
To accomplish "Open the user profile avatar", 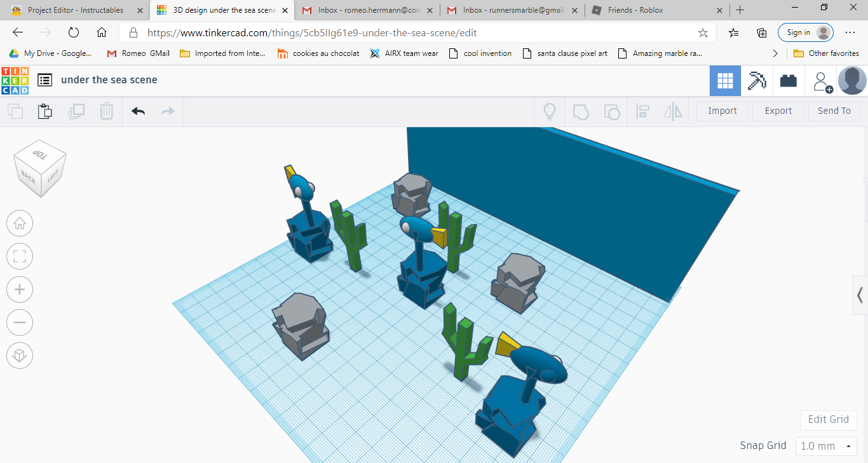I will tap(852, 80).
